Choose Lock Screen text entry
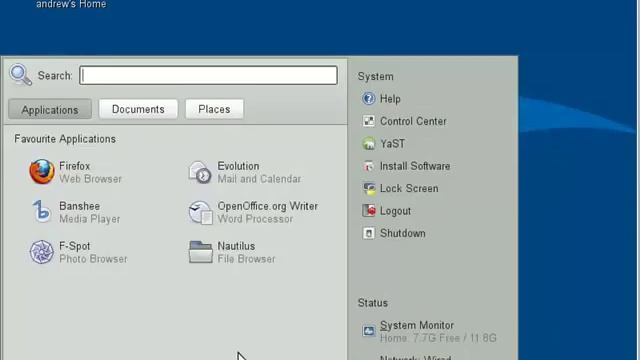Image resolution: width=640 pixels, height=360 pixels. [409, 189]
